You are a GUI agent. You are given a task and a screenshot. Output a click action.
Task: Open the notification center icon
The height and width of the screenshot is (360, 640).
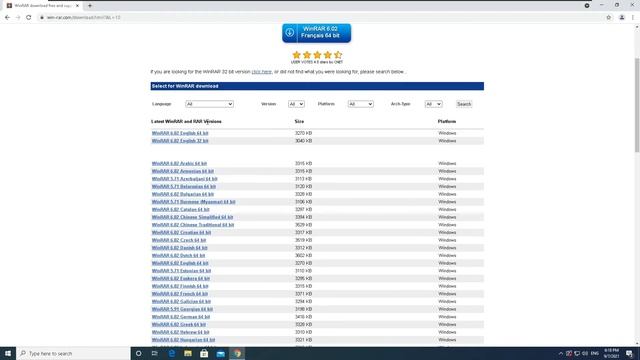(629, 353)
